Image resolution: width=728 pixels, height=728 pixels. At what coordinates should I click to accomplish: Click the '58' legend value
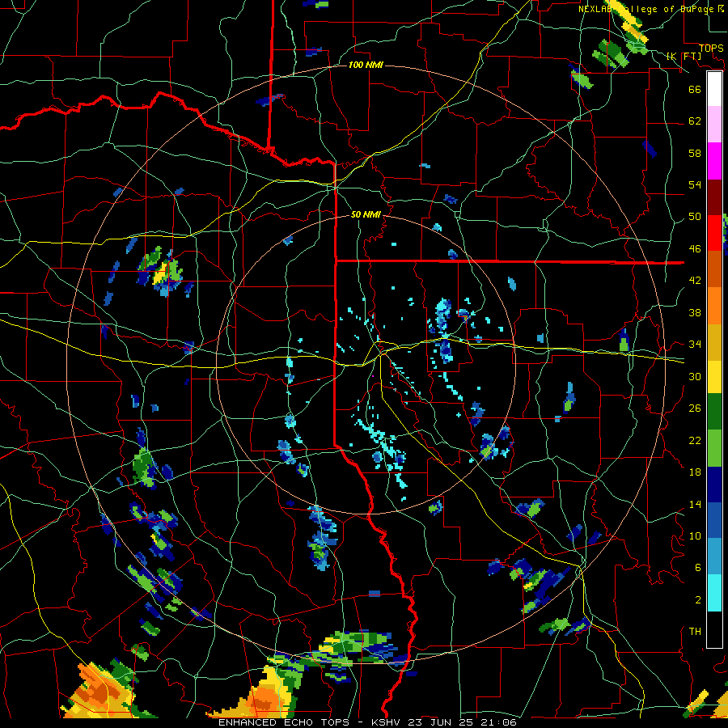coord(695,153)
